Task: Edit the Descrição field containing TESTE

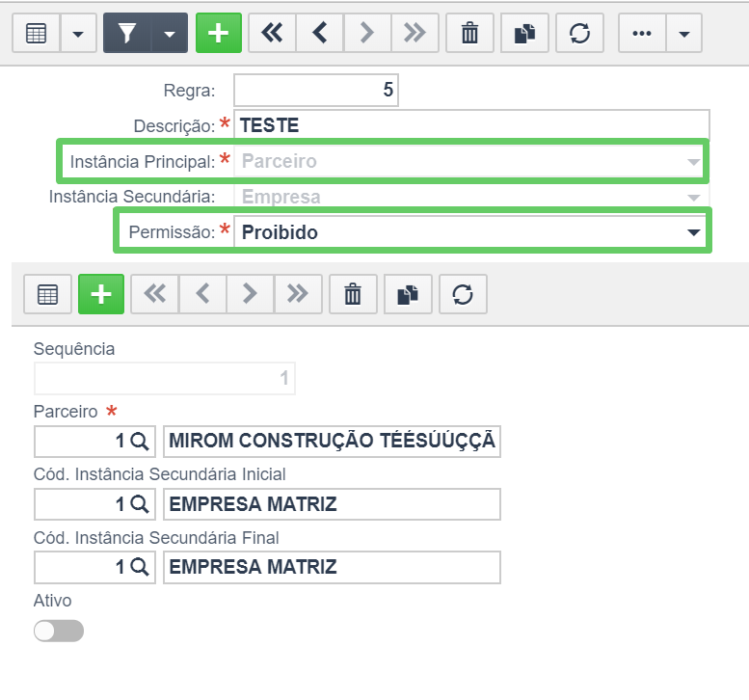Action: (x=471, y=125)
